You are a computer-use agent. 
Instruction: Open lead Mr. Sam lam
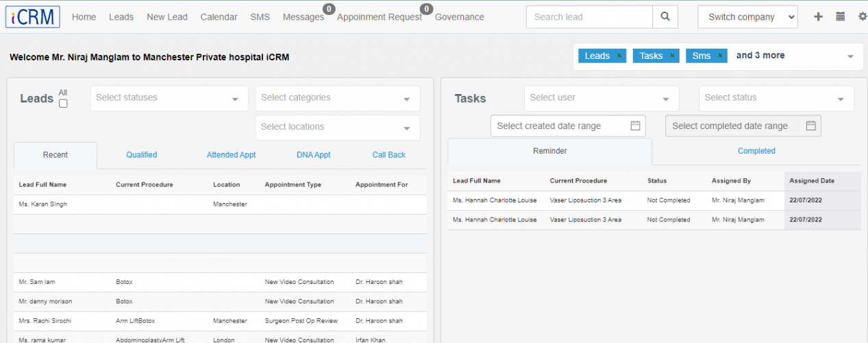(x=36, y=282)
